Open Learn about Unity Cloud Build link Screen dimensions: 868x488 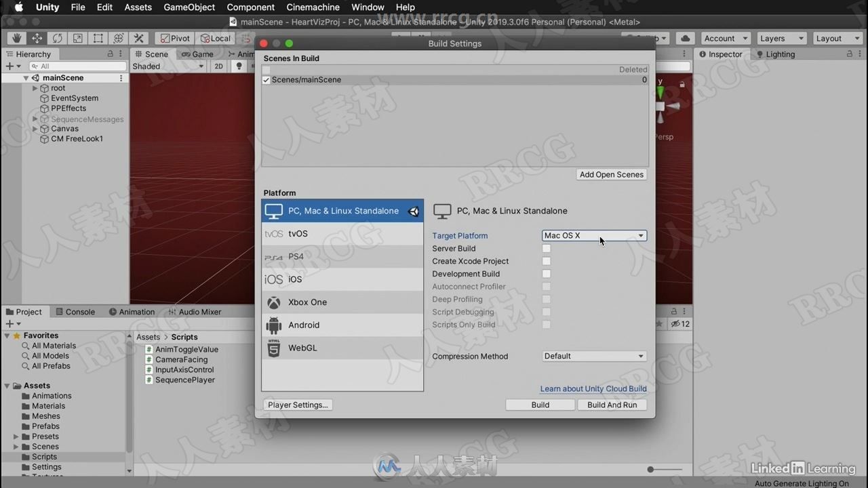click(593, 388)
